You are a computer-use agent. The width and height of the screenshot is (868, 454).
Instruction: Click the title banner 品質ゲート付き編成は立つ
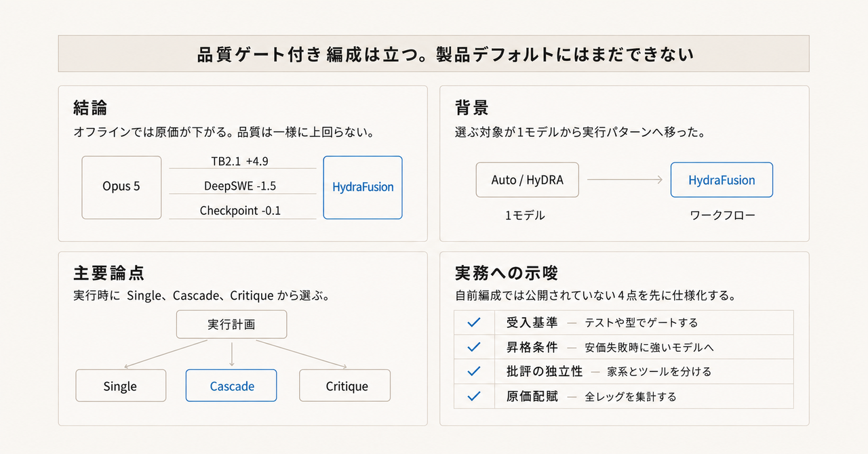434,54
